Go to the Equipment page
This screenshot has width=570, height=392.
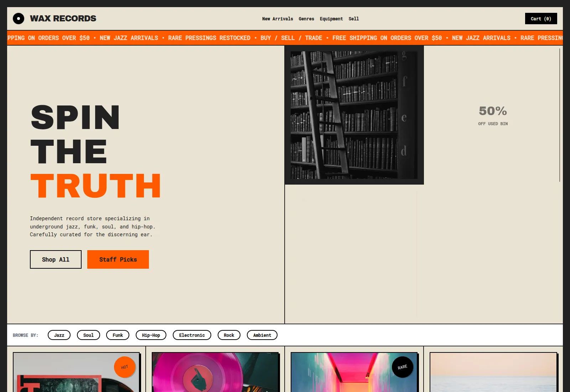point(331,19)
